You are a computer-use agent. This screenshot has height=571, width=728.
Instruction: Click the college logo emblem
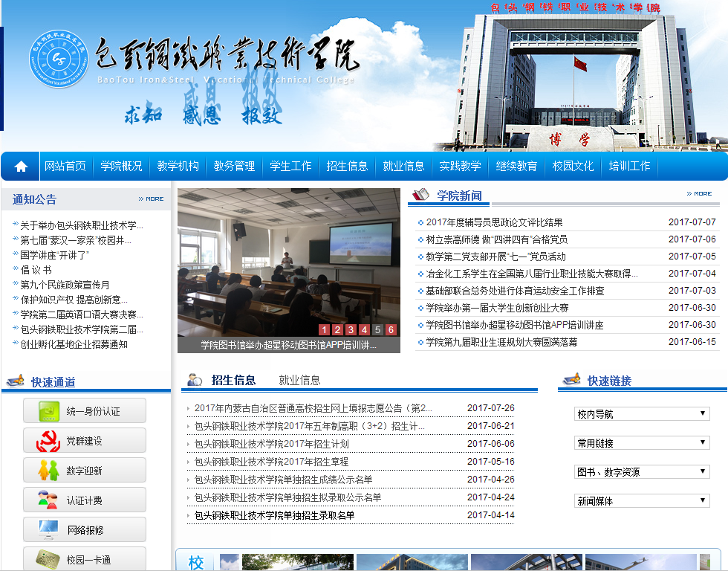tap(59, 58)
